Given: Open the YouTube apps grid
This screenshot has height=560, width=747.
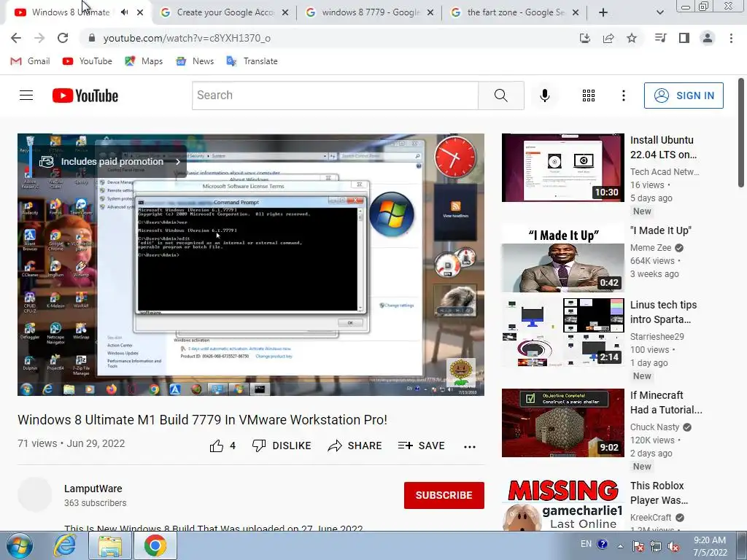Looking at the screenshot, I should (x=589, y=96).
